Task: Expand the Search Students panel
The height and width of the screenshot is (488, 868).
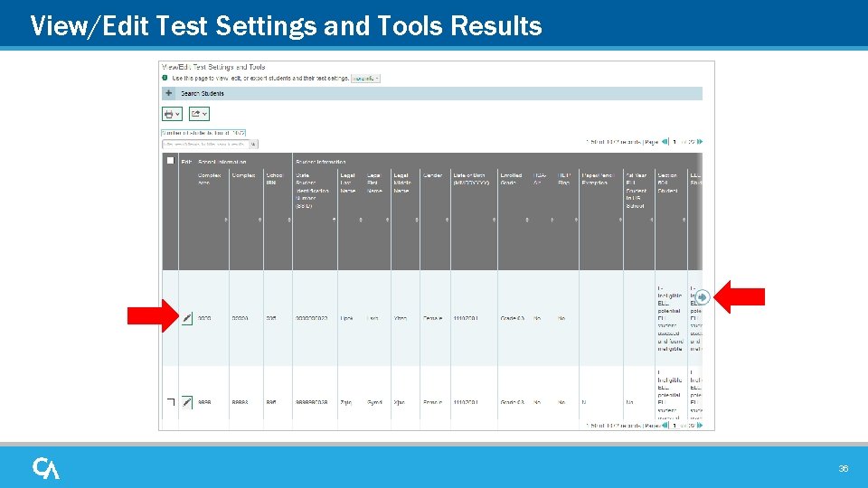Action: tap(432, 93)
